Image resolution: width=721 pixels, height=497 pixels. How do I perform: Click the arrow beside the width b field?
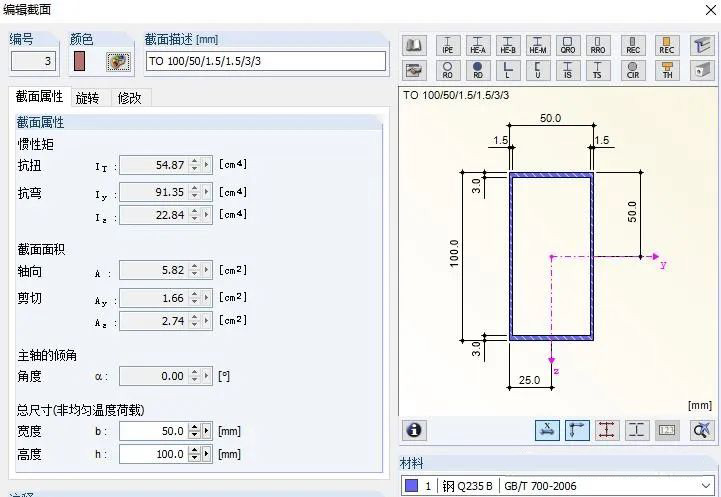(x=207, y=431)
